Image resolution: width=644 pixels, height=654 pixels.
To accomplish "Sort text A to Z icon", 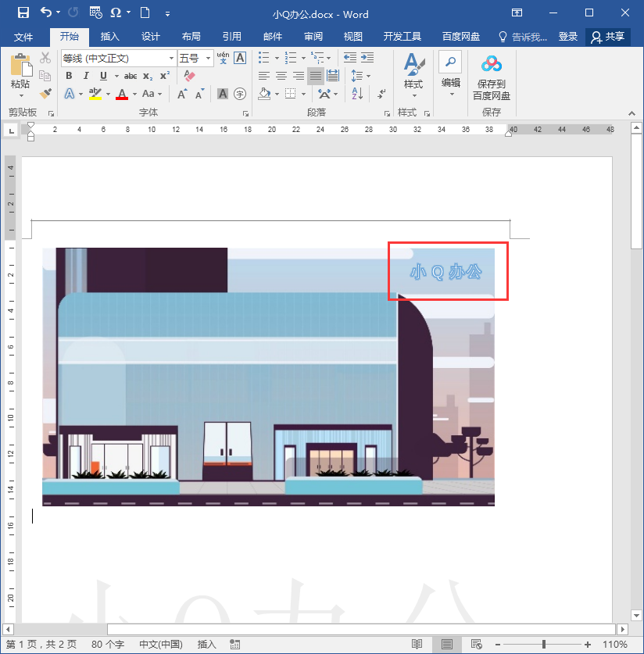I will (x=357, y=94).
